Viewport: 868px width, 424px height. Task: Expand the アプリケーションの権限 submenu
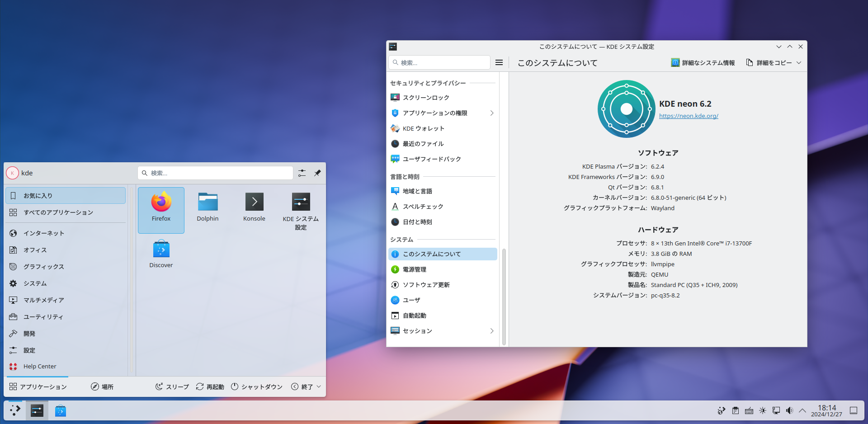point(492,113)
